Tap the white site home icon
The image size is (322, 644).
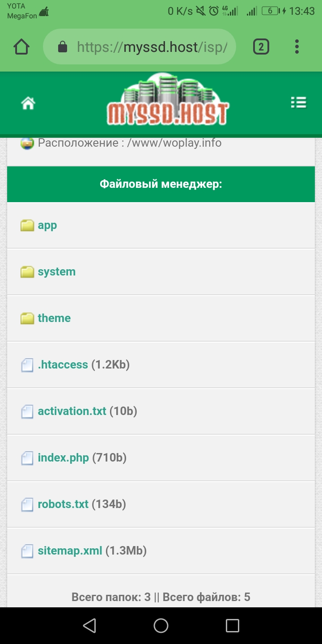(28, 104)
